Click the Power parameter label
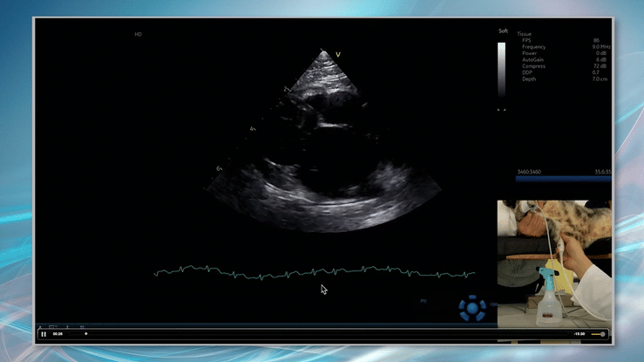This screenshot has width=644, height=362. [x=530, y=53]
